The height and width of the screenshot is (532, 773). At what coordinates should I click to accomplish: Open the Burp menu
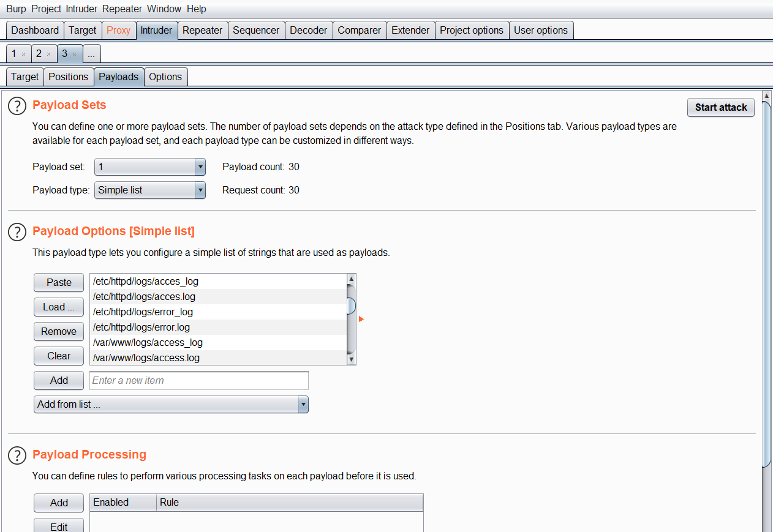pos(16,9)
